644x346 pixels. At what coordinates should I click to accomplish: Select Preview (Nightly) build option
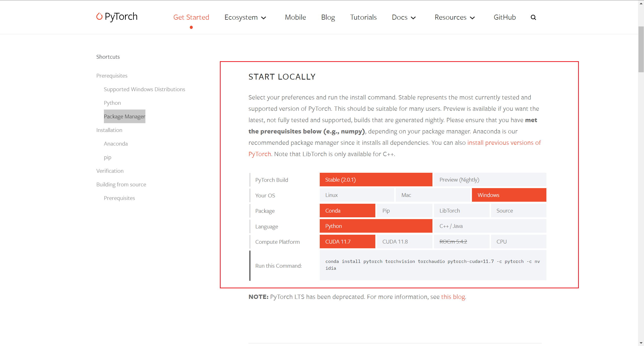pyautogui.click(x=490, y=180)
